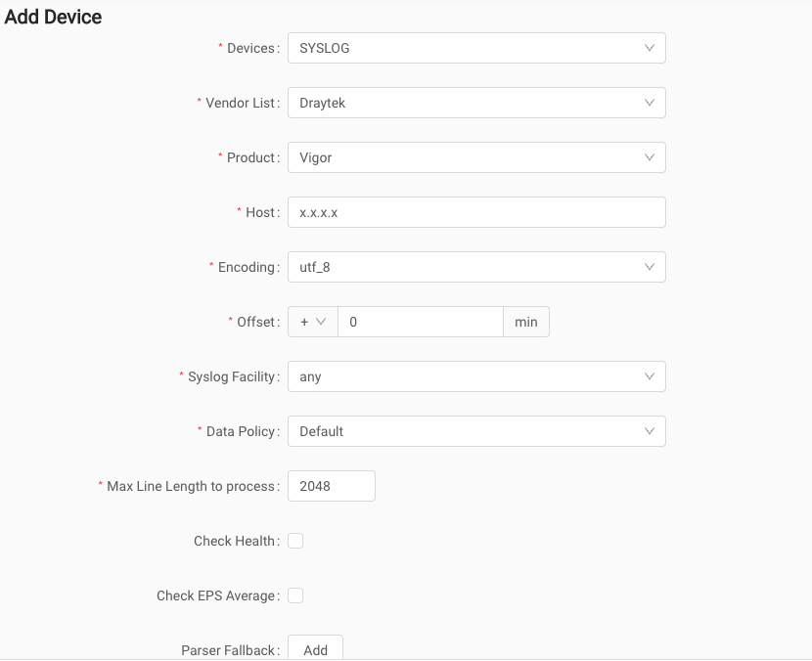The height and width of the screenshot is (661, 812).
Task: Open the Vendor List dropdown showing Draytek
Action: 476,102
